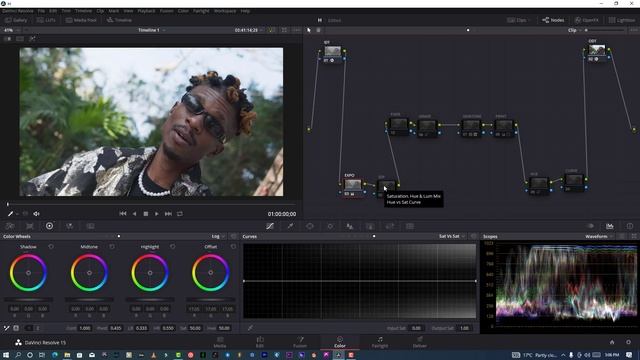This screenshot has width=640, height=360.
Task: Open the viewer zoom 45% dropdown
Action: coord(11,30)
